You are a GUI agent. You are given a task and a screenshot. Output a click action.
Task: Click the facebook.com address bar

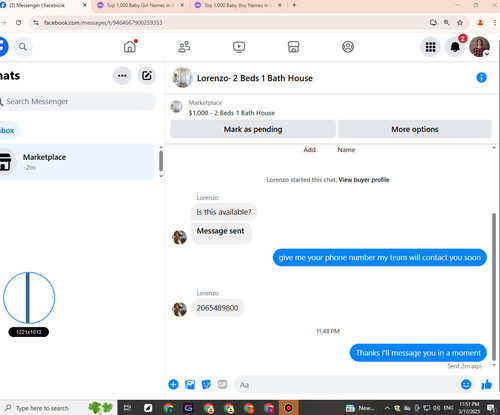(x=233, y=22)
